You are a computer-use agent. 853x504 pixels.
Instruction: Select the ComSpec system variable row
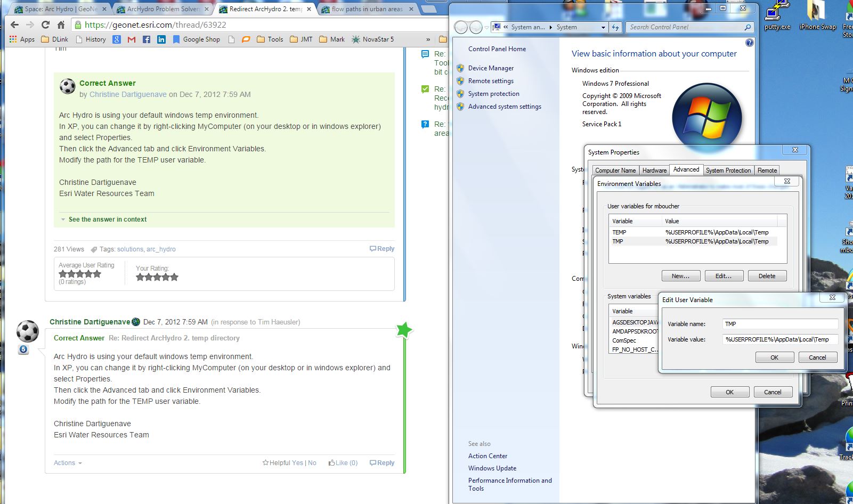coord(634,340)
